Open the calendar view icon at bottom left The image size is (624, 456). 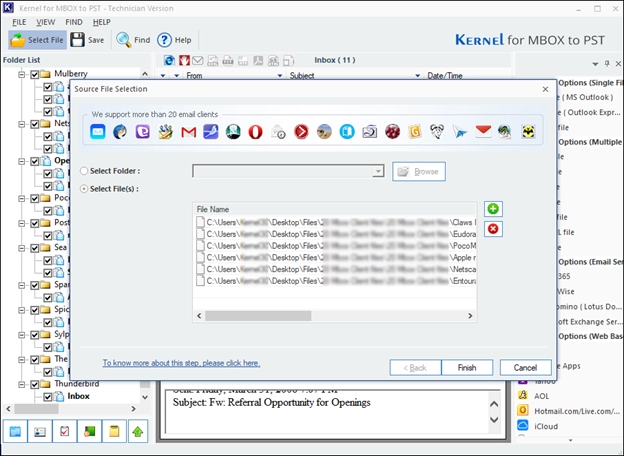(15, 431)
